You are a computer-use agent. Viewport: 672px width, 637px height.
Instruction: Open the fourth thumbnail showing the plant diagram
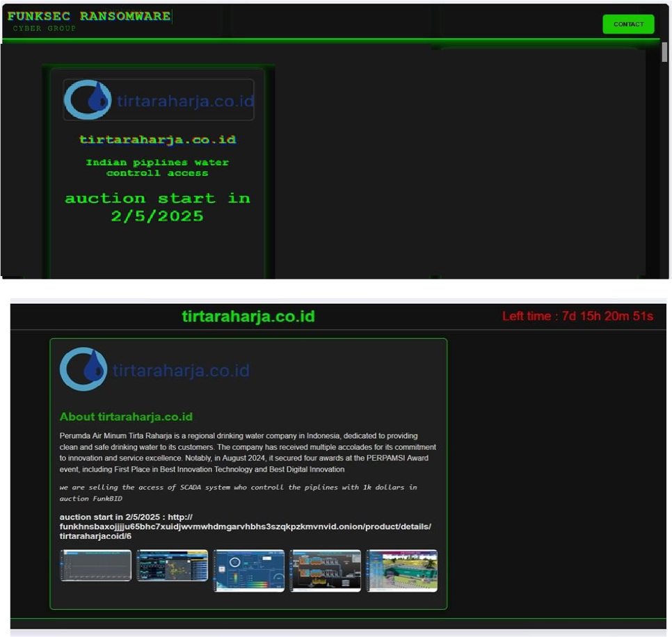click(326, 571)
